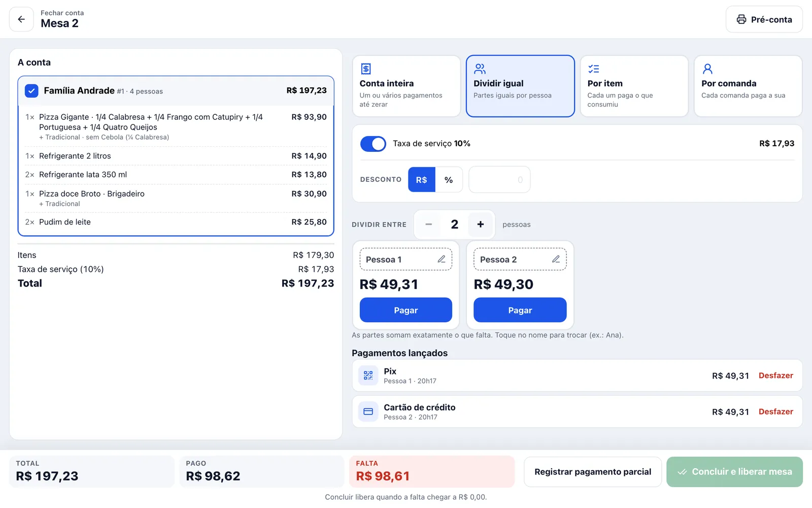Click the Cartão de crédito card icon
812x508 pixels.
click(x=368, y=411)
